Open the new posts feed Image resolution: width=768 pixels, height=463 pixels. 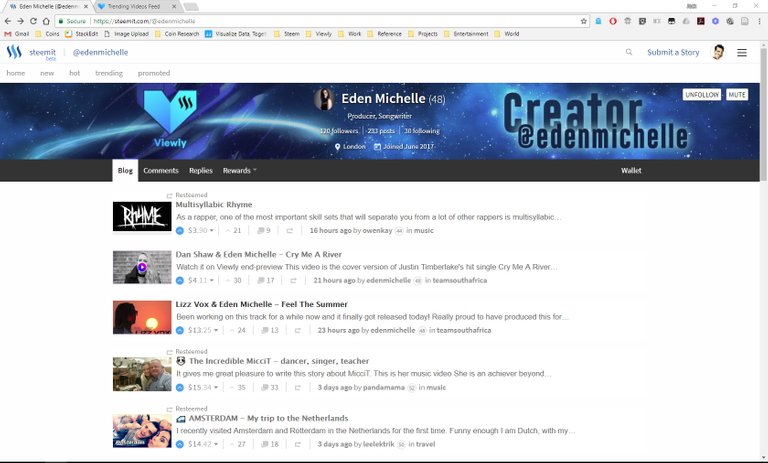point(47,73)
